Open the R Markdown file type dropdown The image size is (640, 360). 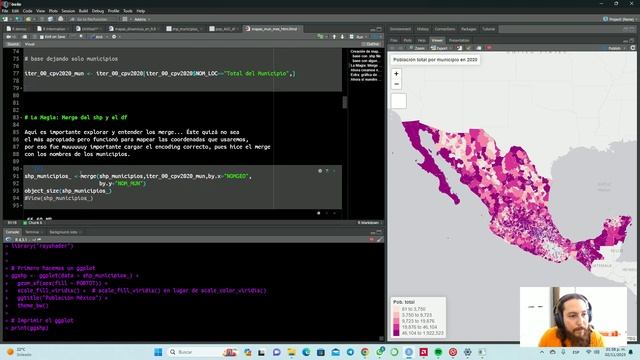(369, 223)
